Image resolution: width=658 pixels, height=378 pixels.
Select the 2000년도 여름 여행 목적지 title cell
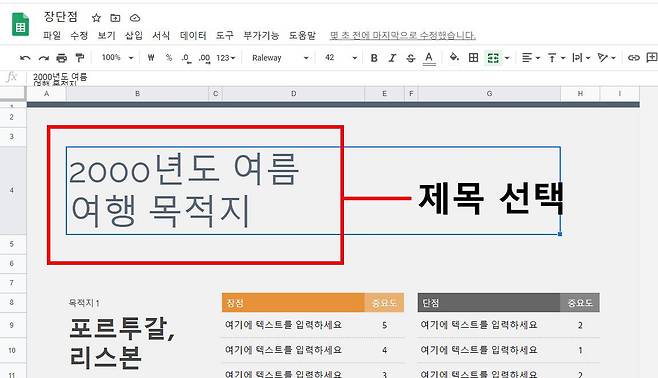tap(313, 190)
